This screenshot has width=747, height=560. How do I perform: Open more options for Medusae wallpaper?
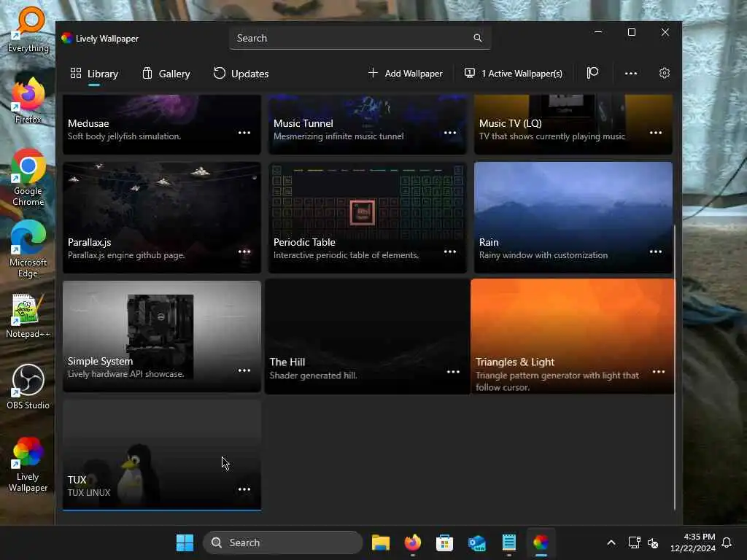pyautogui.click(x=244, y=133)
